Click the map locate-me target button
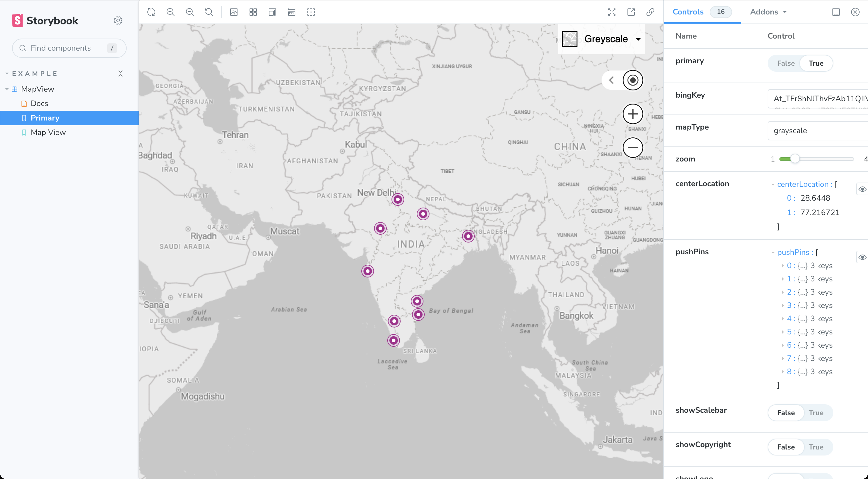Image resolution: width=868 pixels, height=479 pixels. point(633,80)
